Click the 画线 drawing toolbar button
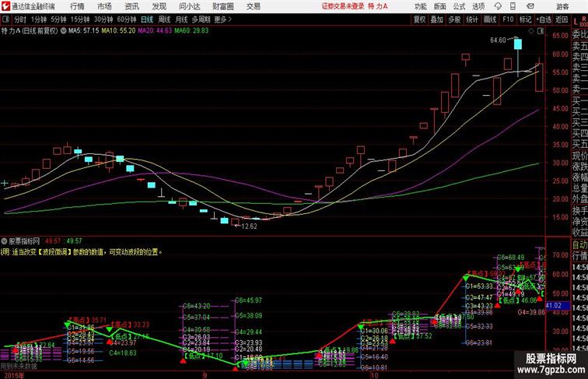 pyautogui.click(x=490, y=19)
